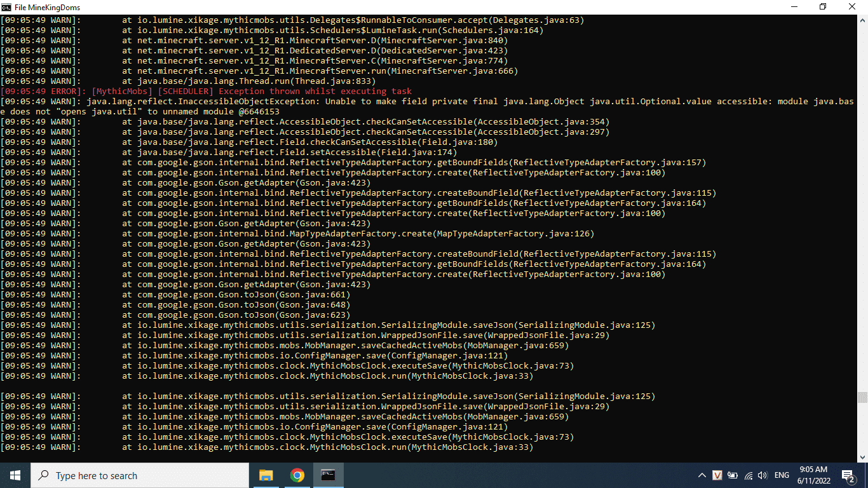Image resolution: width=868 pixels, height=488 pixels.
Task: Click the Field.java:174 setAccessible line
Action: pos(228,152)
